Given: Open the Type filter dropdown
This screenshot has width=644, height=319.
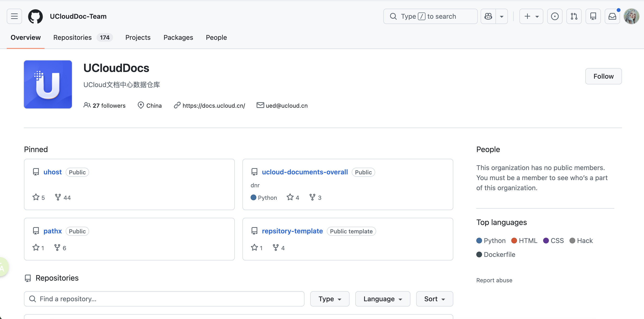Looking at the screenshot, I should [x=330, y=299].
